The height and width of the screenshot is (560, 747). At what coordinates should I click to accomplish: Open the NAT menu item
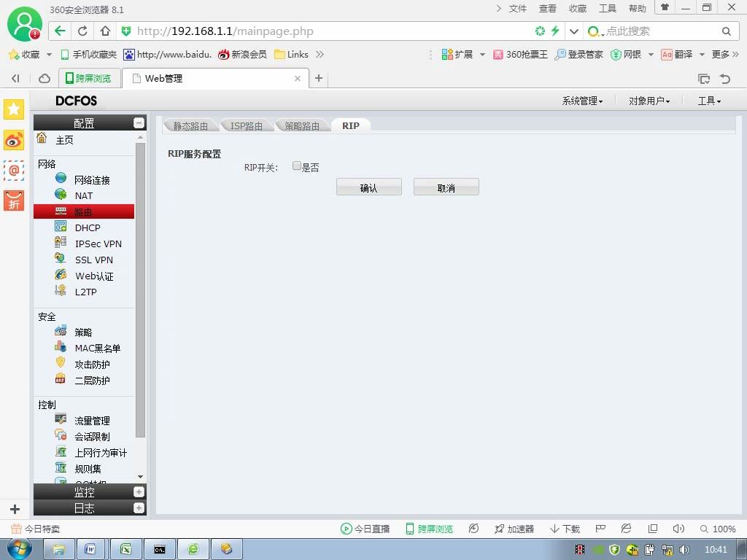pos(84,195)
